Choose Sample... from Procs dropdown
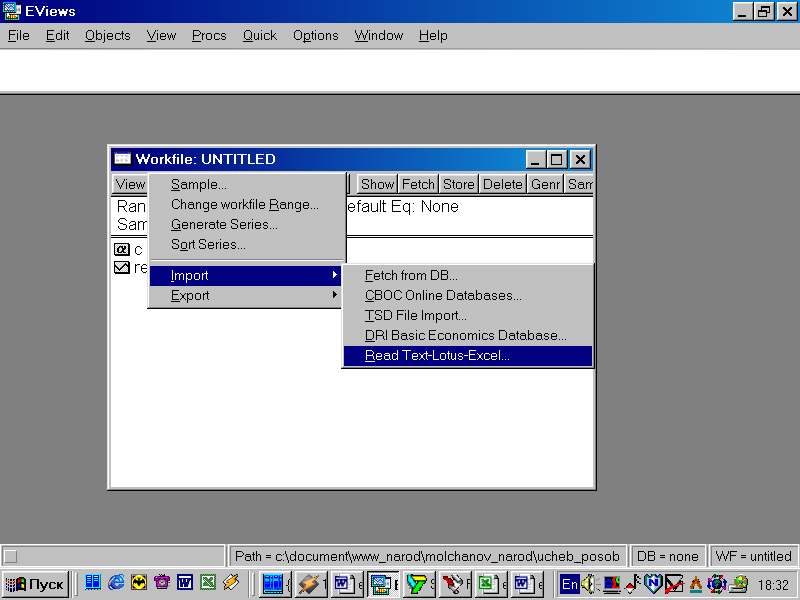Viewport: 800px width, 600px height. 247,184
